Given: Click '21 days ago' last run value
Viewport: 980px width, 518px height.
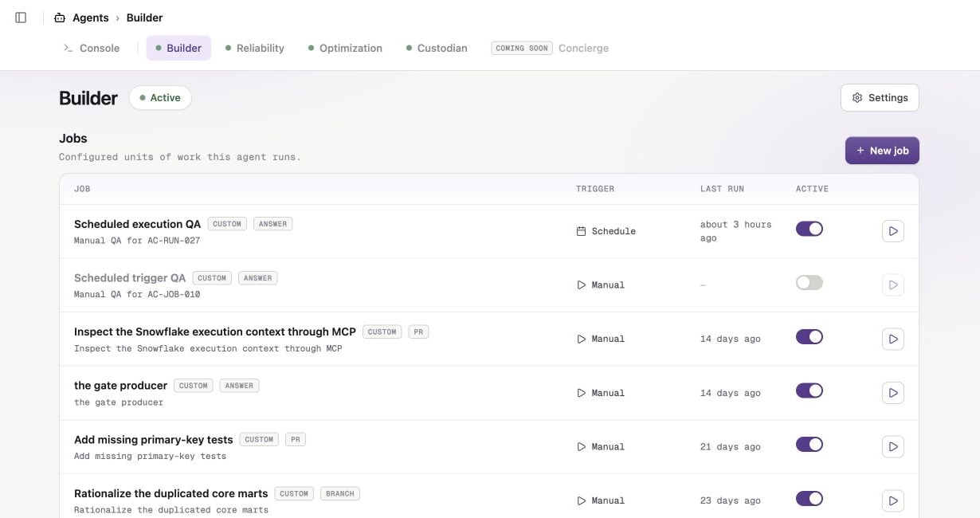Looking at the screenshot, I should tap(731, 447).
